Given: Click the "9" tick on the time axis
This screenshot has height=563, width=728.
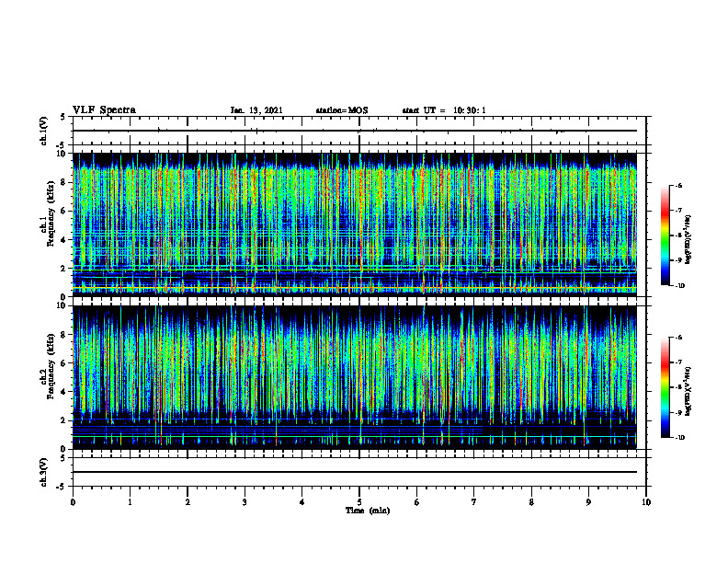Looking at the screenshot, I should pos(588,502).
